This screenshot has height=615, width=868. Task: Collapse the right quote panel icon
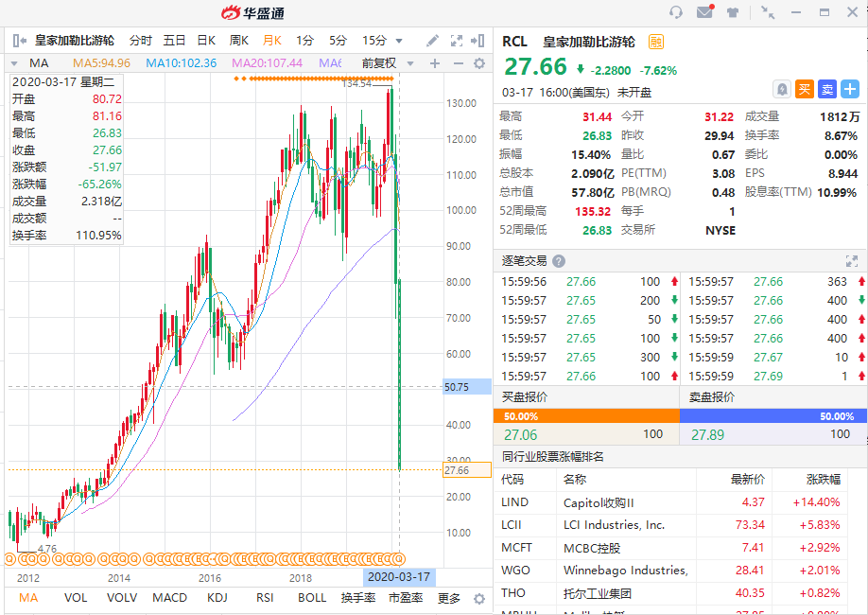(x=477, y=41)
